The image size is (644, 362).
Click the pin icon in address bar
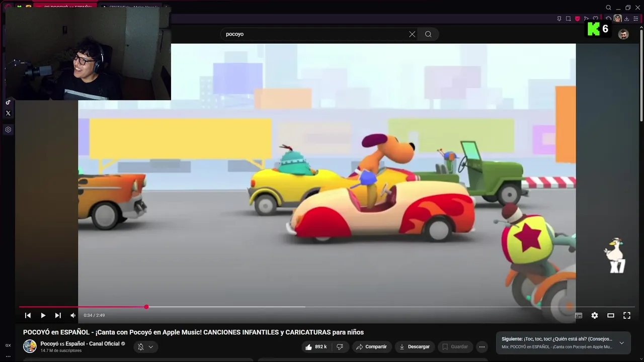(559, 19)
